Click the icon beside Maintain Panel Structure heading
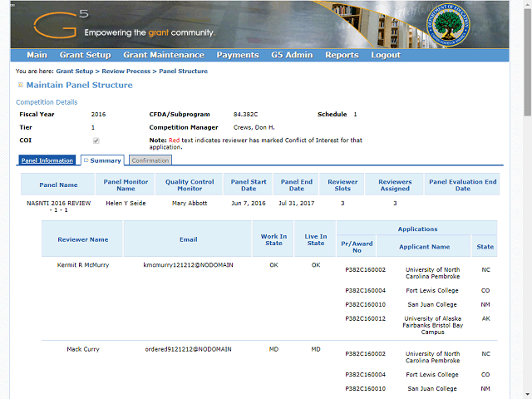This screenshot has width=532, height=399. pos(20,85)
